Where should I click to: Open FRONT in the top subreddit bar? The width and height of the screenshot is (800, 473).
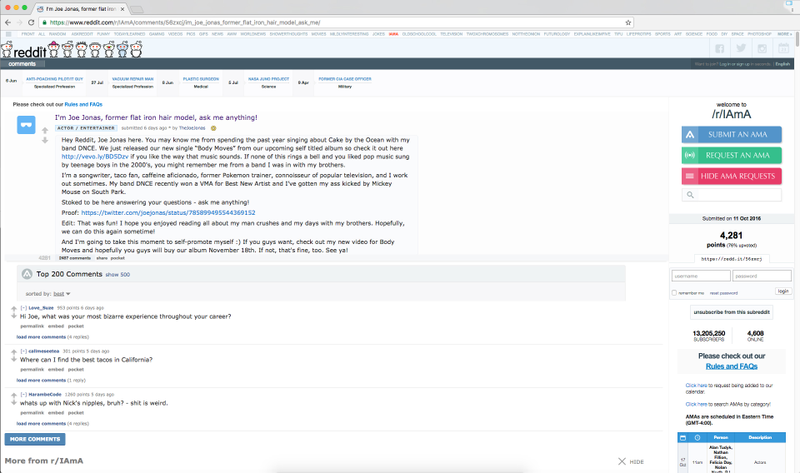coord(28,34)
